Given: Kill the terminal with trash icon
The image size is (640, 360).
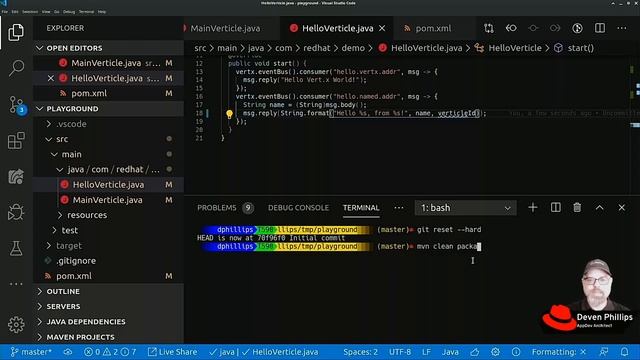Looking at the screenshot, I should pyautogui.click(x=577, y=207).
